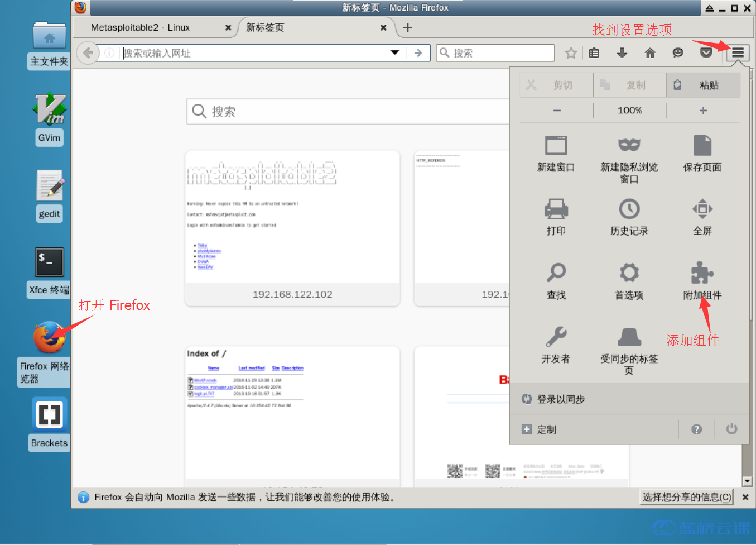Click the help question mark icon in the menu
Screen dimensions: 756x545
[x=696, y=429]
